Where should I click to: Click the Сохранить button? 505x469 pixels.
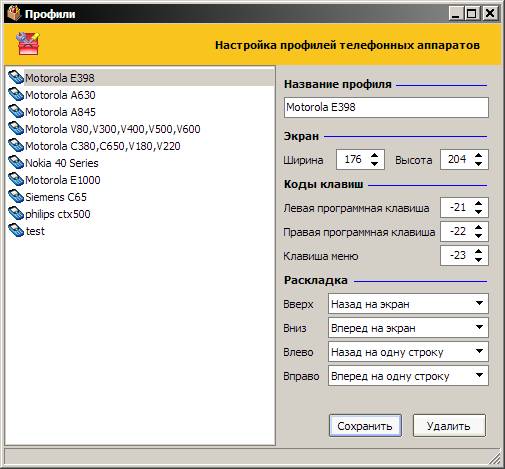tap(365, 426)
